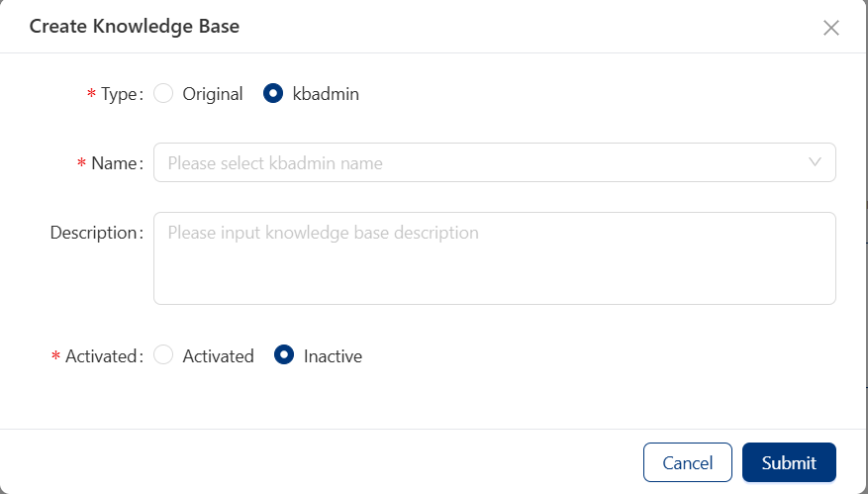The image size is (868, 494).
Task: Set status to Activated radio button
Action: [164, 355]
